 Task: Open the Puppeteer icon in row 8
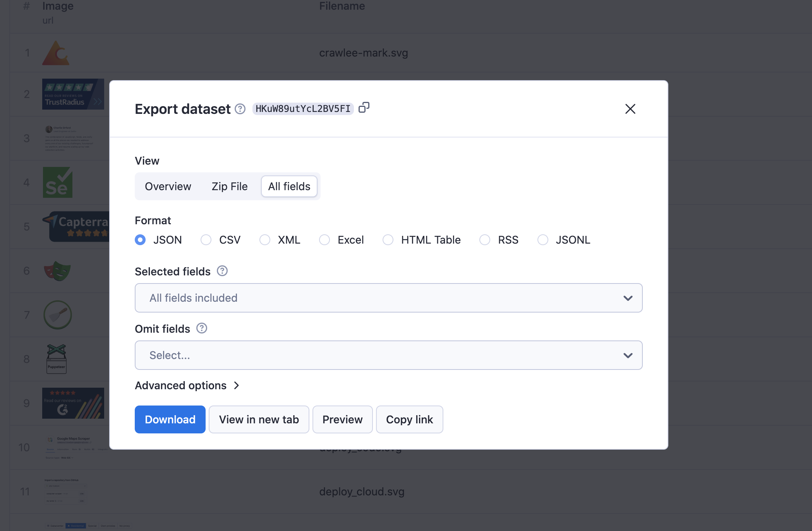click(x=57, y=359)
